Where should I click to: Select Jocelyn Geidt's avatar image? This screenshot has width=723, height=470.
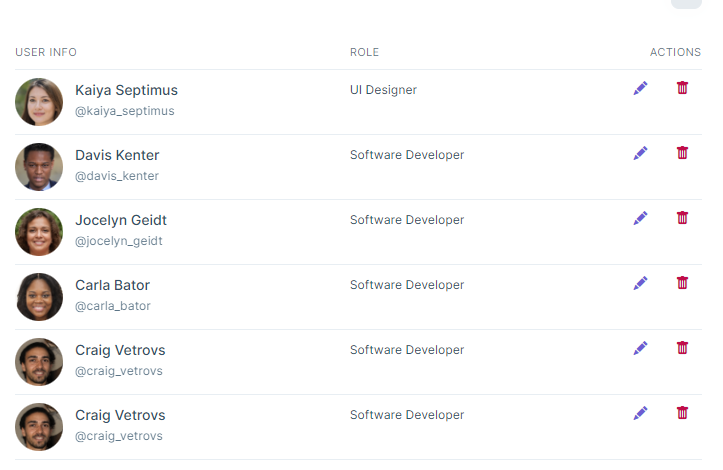coord(39,232)
